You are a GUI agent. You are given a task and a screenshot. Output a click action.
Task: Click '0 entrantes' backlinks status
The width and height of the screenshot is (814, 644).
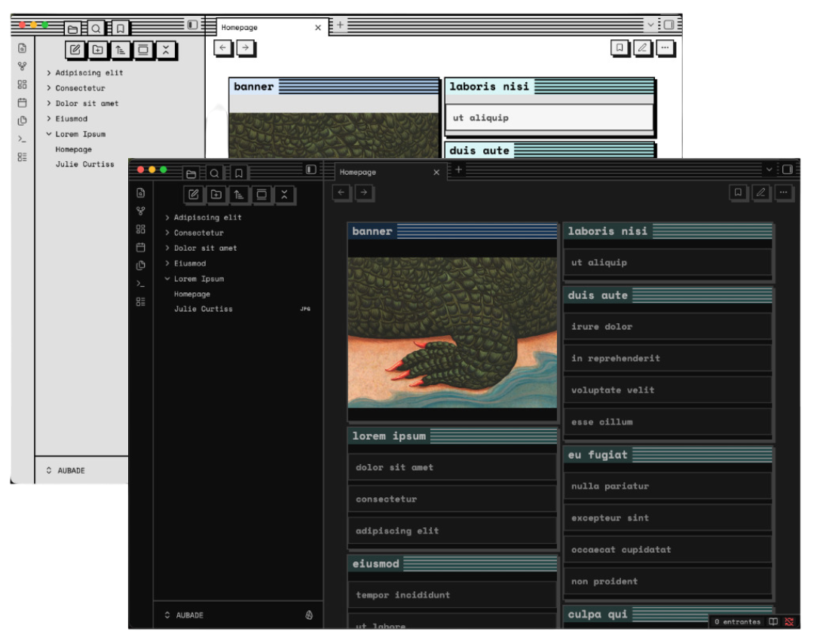(737, 621)
